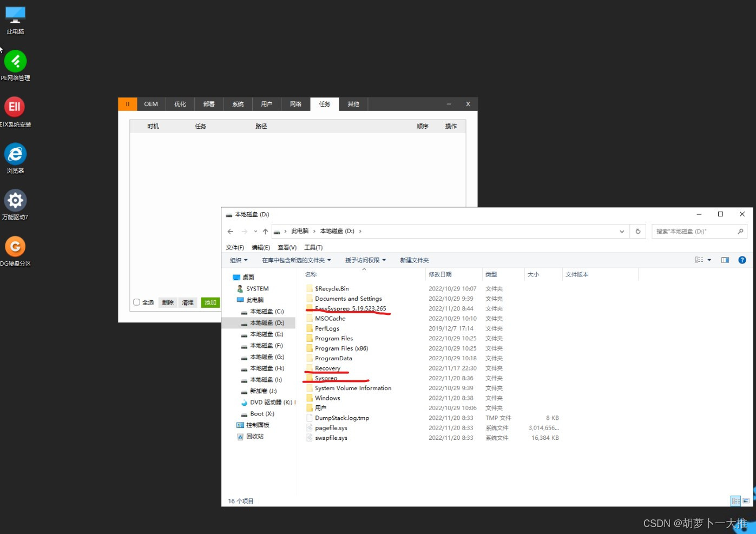Go up one folder level in Explorer

265,232
